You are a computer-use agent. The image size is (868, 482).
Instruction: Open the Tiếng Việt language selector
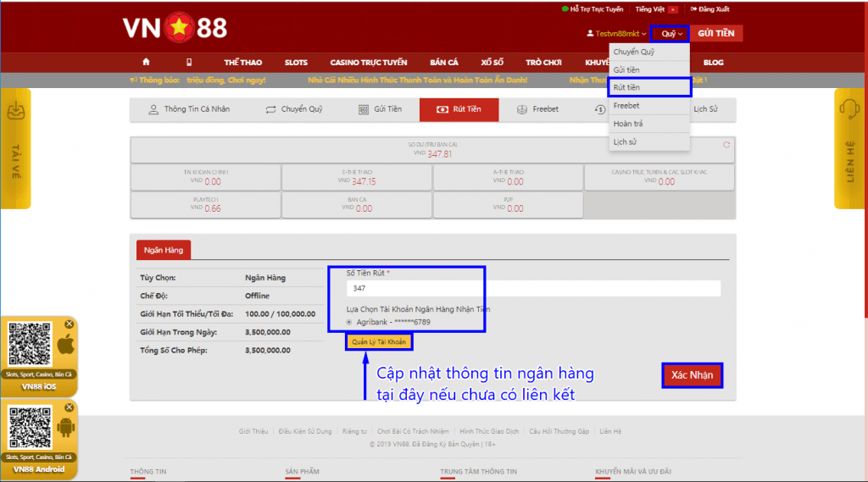pos(656,9)
